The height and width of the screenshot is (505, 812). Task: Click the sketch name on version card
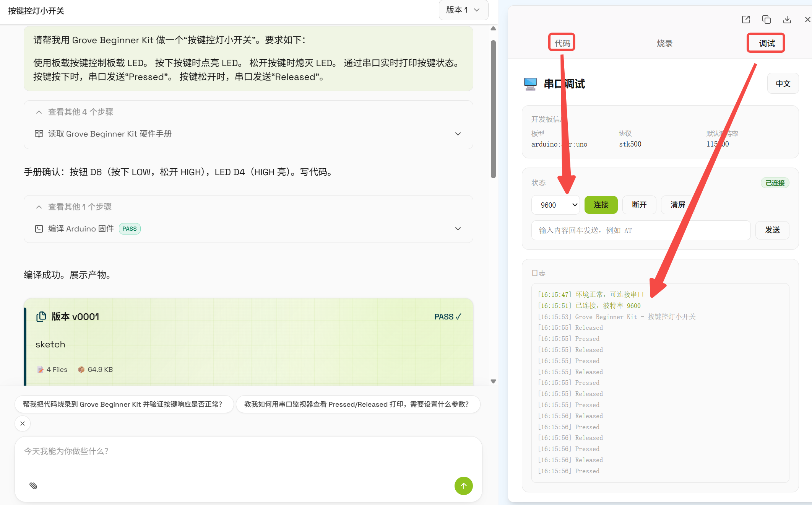pos(50,344)
